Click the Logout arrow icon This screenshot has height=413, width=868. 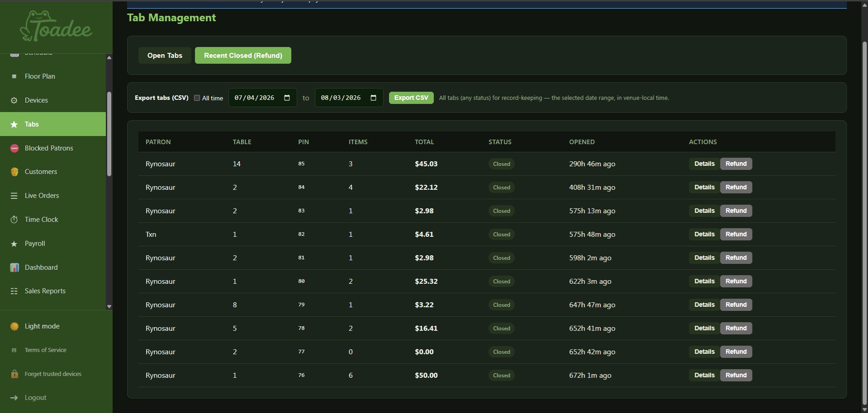point(14,398)
